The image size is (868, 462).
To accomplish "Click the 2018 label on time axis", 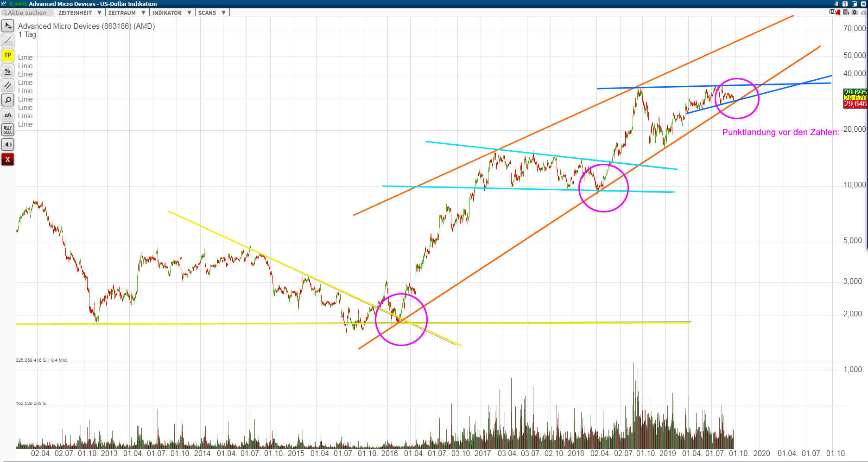I will pos(576,453).
